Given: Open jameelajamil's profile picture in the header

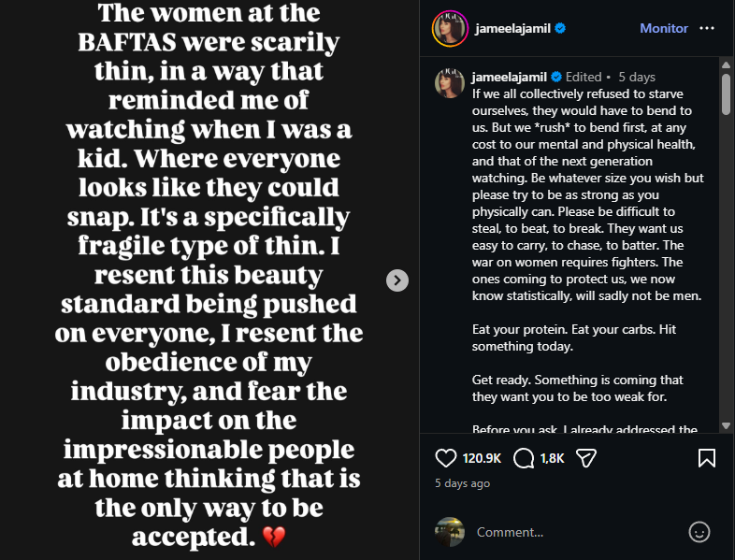Looking at the screenshot, I should tap(450, 29).
